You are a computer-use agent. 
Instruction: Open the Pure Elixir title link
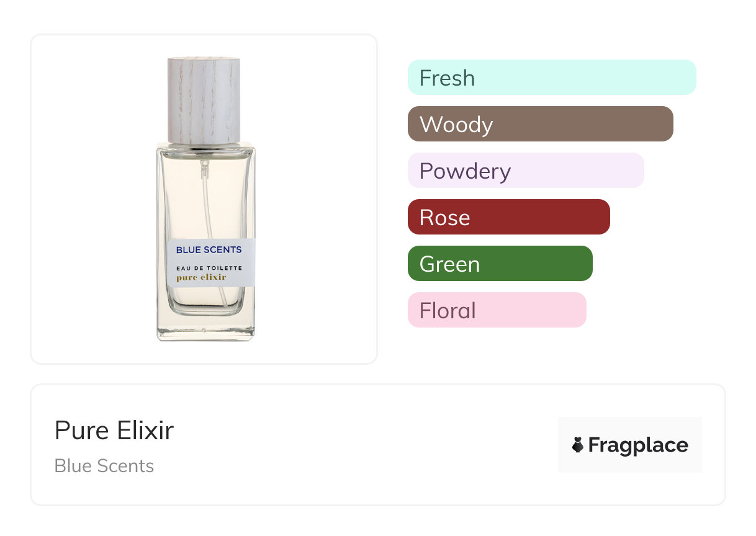point(114,431)
